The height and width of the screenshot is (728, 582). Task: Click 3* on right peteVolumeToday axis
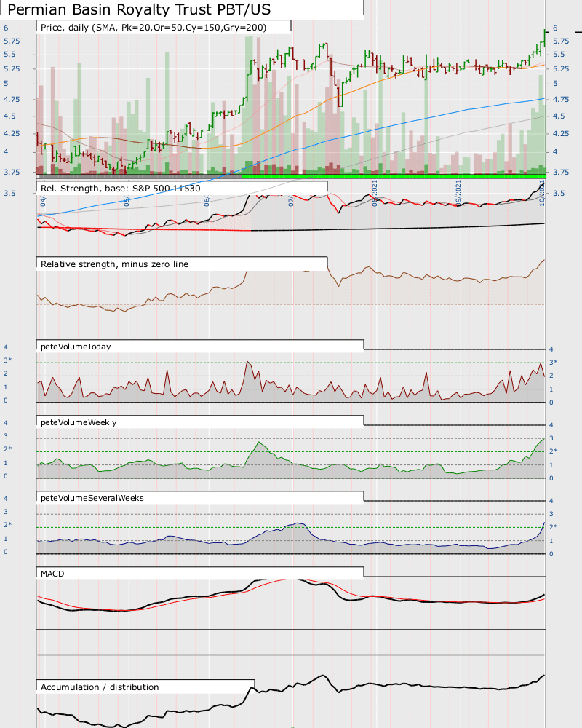tap(554, 362)
